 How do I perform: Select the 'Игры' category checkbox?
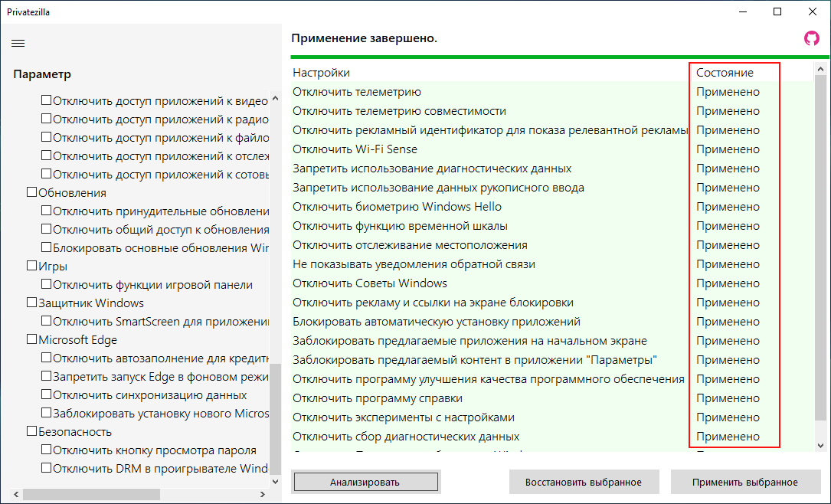(x=32, y=266)
